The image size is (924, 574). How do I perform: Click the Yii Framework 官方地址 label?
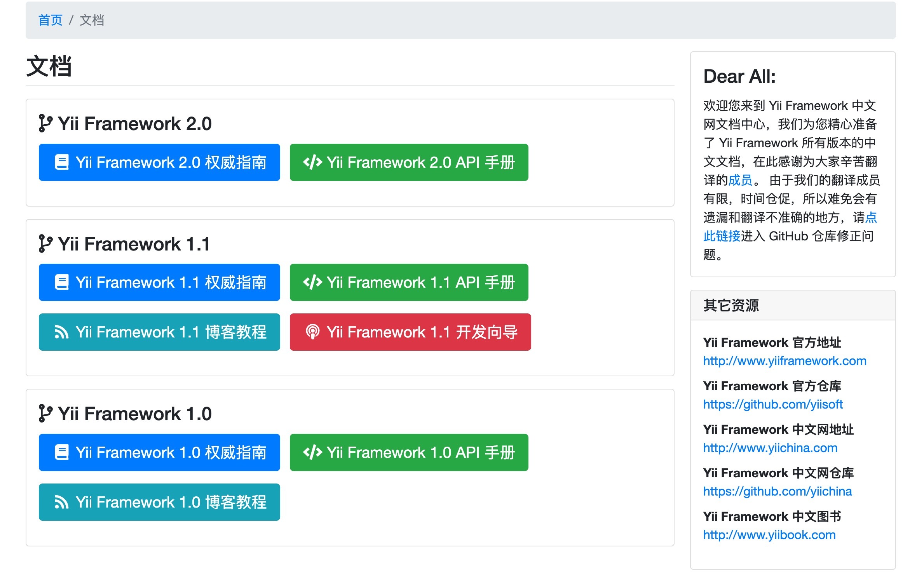coord(772,343)
